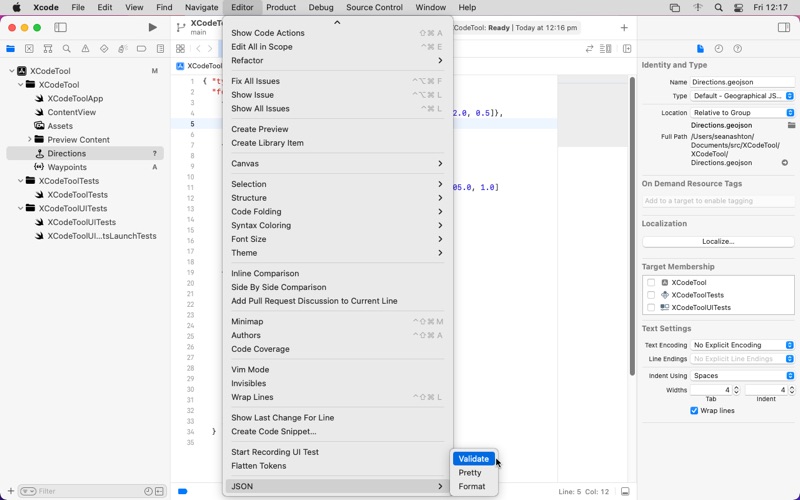The height and width of the screenshot is (500, 800).
Task: Reveal file in Finder arrow icon
Action: point(785,163)
